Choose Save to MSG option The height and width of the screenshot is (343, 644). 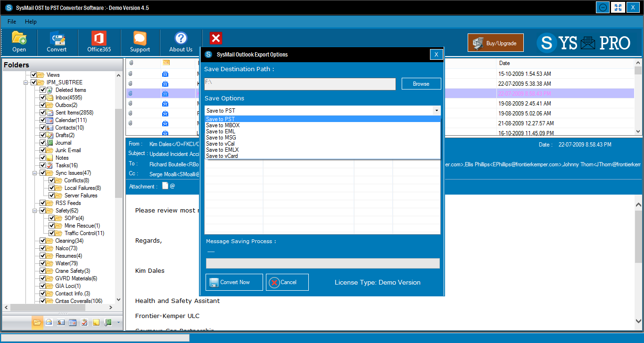(x=323, y=138)
